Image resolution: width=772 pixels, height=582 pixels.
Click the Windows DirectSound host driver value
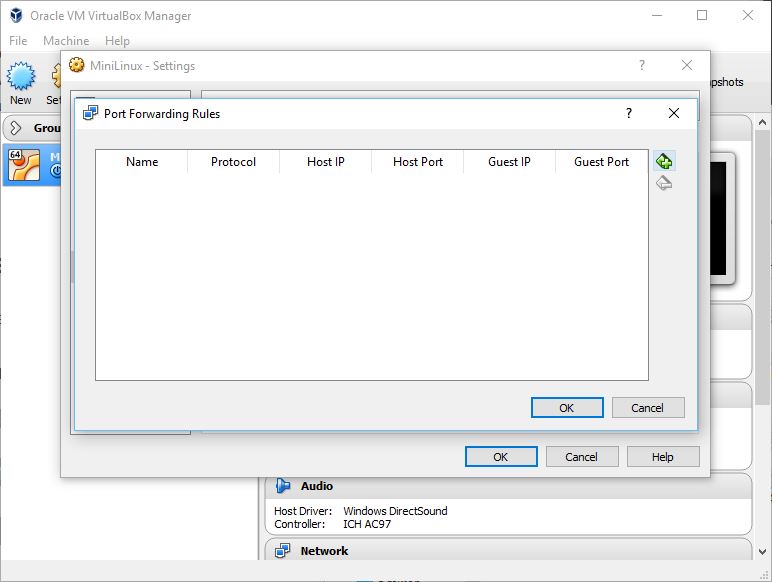tap(395, 511)
